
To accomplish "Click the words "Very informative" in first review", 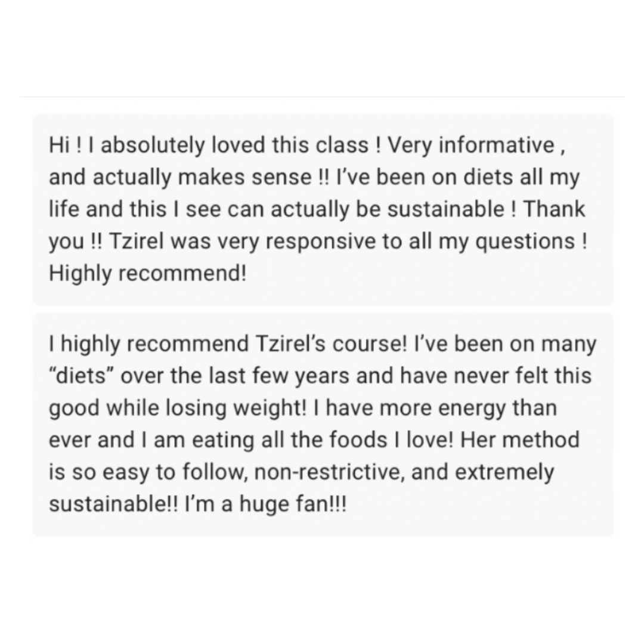I will (471, 146).
